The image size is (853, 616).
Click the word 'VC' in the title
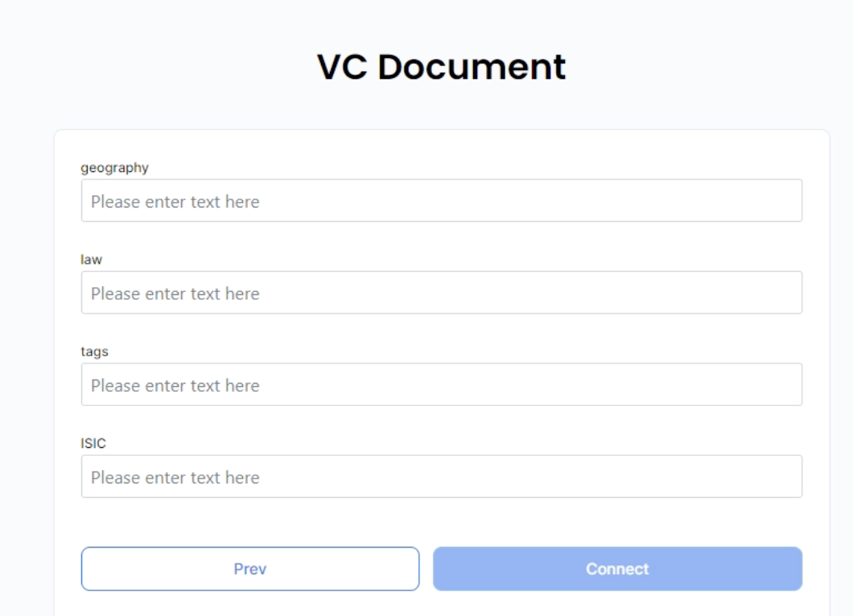[342, 68]
